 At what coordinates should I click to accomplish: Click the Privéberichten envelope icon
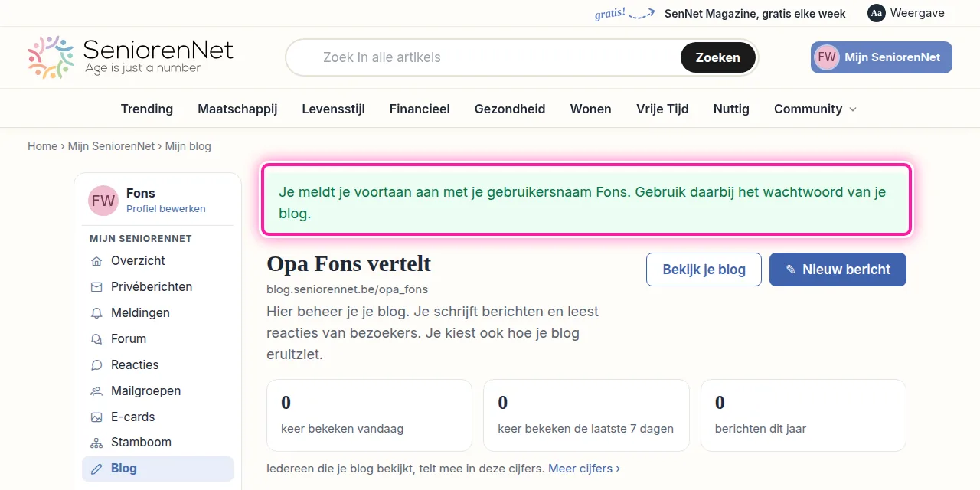click(x=96, y=287)
